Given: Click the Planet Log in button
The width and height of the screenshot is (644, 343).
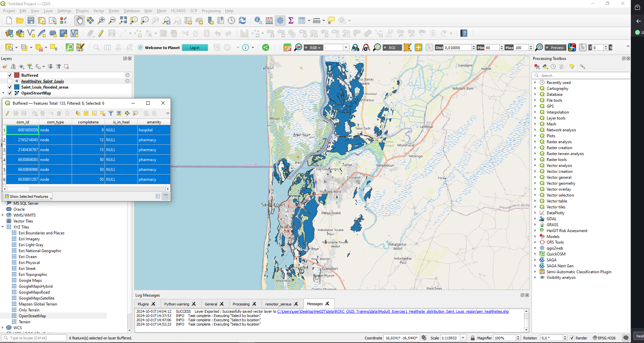Looking at the screenshot, I should click(x=195, y=48).
